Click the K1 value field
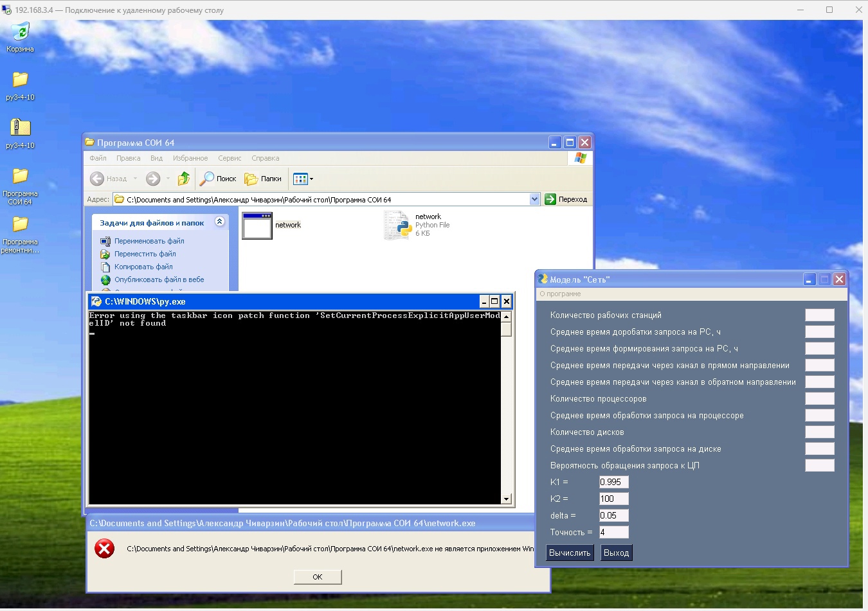Viewport: 868px width, 611px height. (x=613, y=482)
